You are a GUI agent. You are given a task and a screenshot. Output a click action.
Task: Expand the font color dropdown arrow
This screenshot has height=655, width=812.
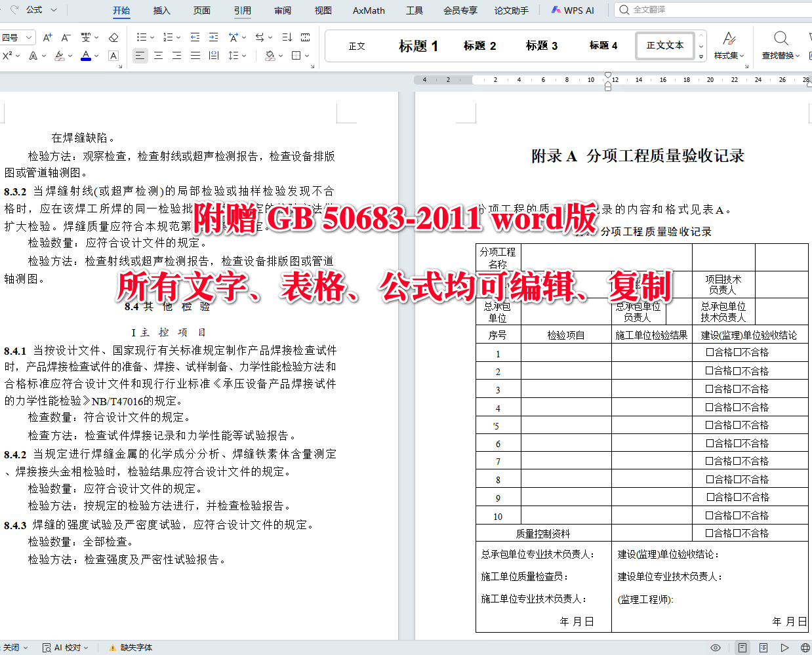coord(96,56)
